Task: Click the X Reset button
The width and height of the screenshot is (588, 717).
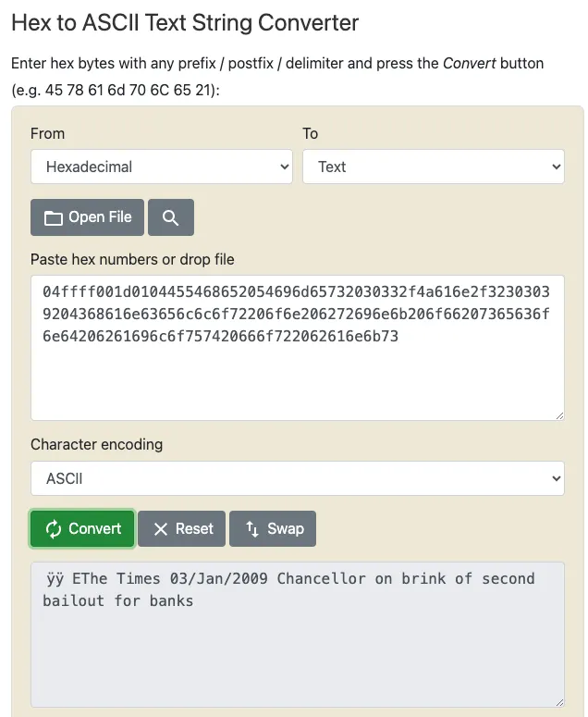Action: pyautogui.click(x=182, y=528)
